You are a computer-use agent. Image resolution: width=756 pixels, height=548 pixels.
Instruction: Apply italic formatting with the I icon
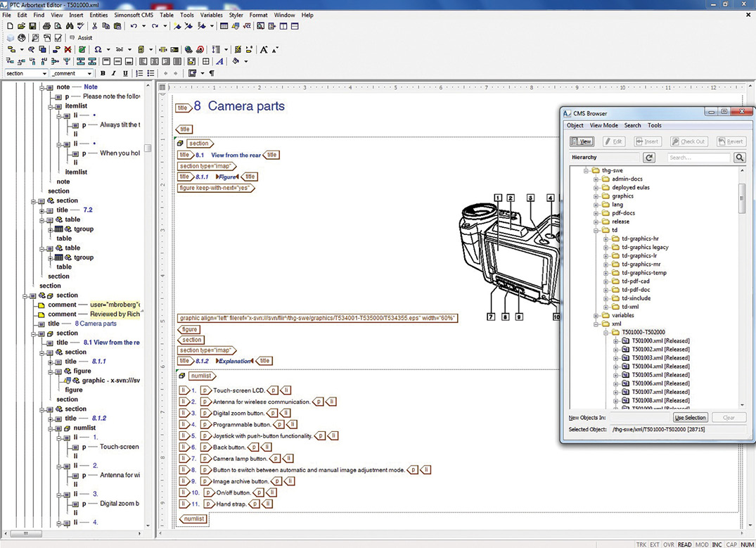[114, 73]
